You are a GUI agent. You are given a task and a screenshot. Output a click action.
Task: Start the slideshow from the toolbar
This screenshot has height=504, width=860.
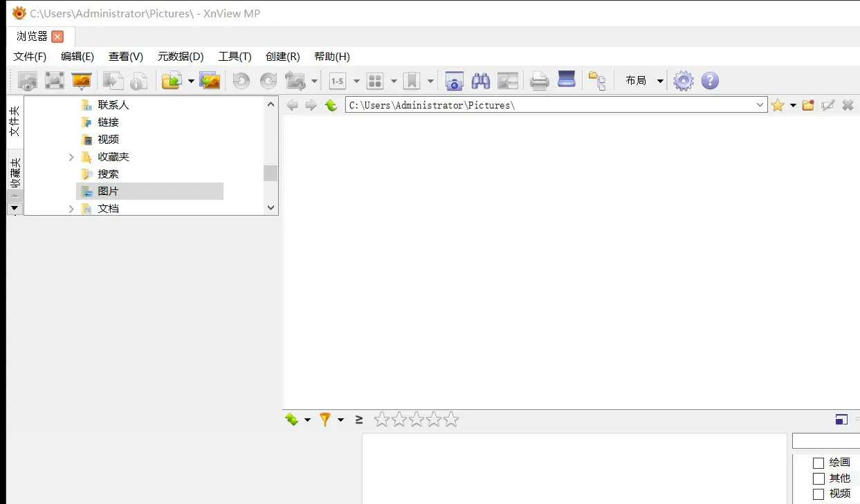click(82, 81)
